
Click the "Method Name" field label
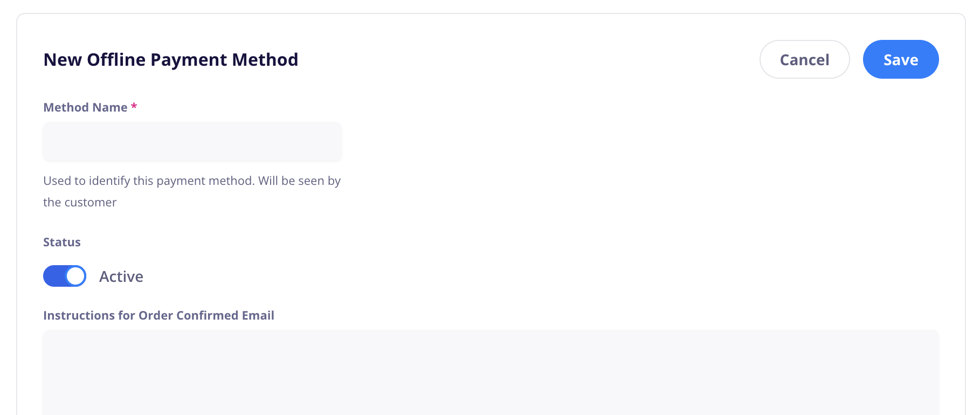tap(85, 107)
